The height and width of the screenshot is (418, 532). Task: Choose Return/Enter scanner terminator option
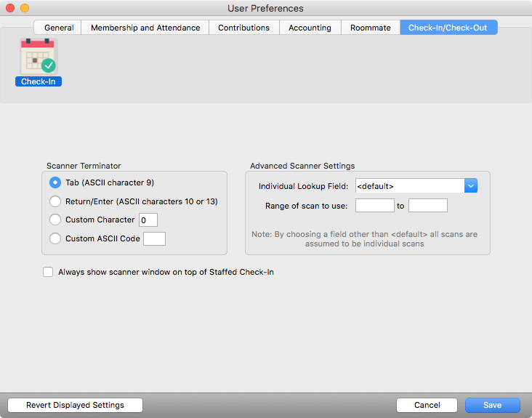pyautogui.click(x=55, y=201)
